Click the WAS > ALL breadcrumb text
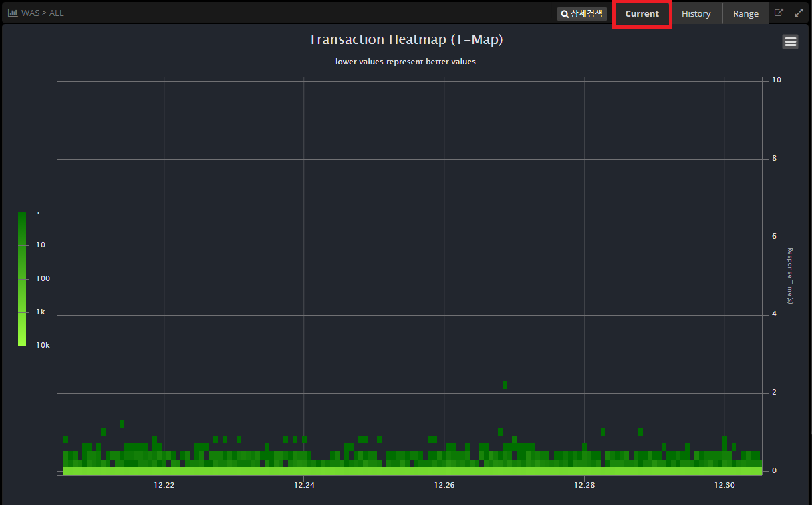Viewport: 812px width, 505px height. tap(43, 13)
